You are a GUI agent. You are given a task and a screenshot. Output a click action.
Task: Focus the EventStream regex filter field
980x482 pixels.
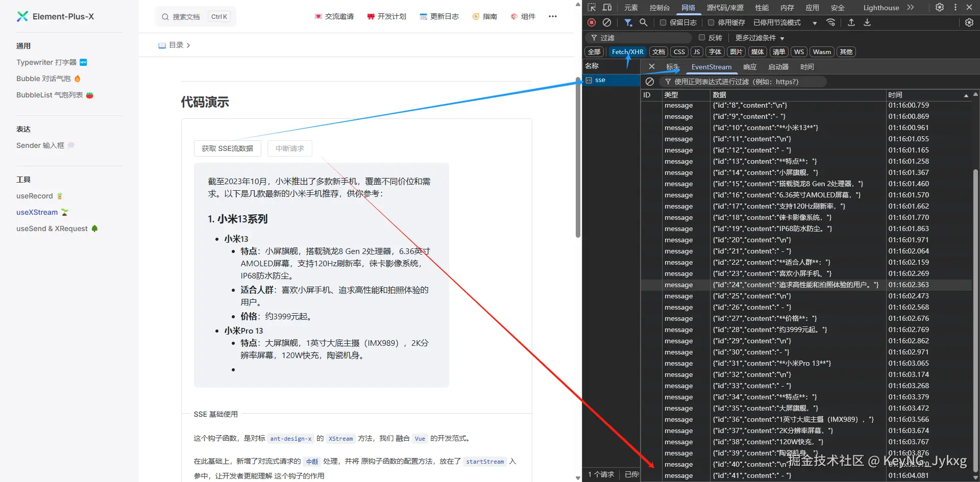(x=742, y=82)
